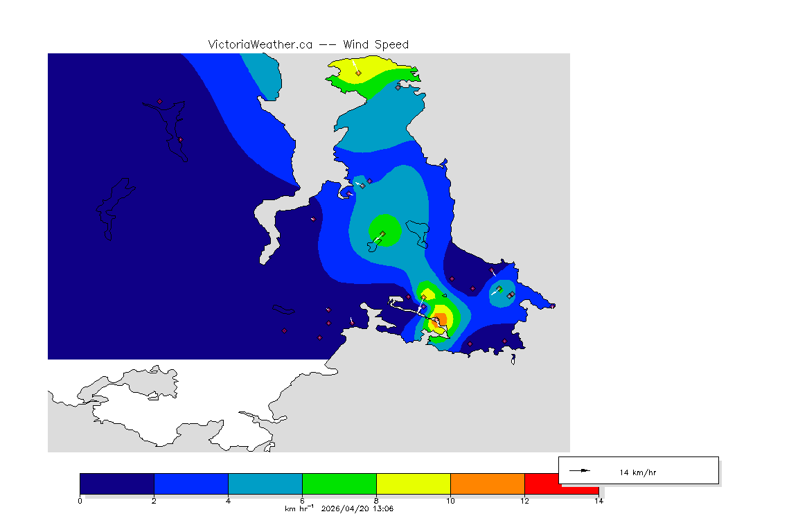Image resolution: width=798 pixels, height=532 pixels.
Task: Select station marker in the eastern teal circle
Action: [x=499, y=289]
